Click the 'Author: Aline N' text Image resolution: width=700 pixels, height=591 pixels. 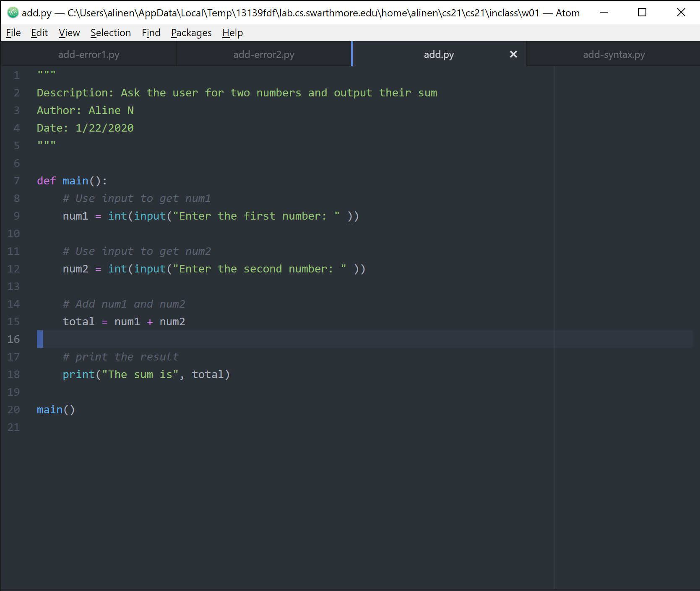click(85, 111)
